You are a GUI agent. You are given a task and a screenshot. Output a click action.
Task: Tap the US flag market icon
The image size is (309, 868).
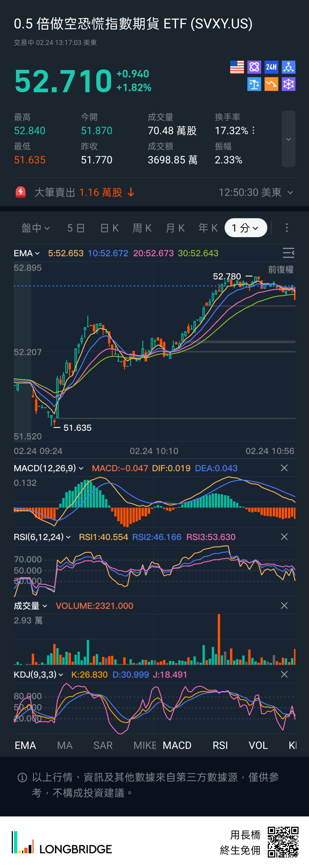tap(237, 67)
